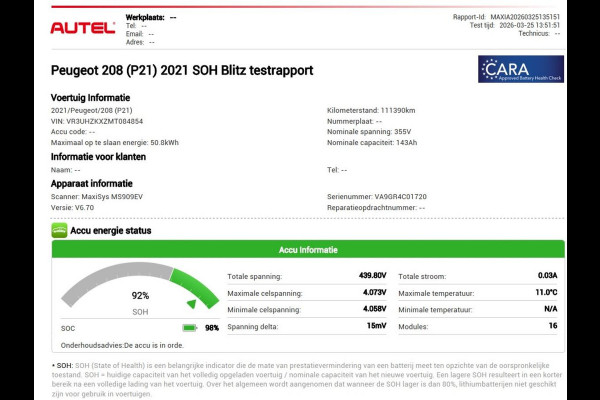Click the Werkplaats label in header

click(145, 17)
